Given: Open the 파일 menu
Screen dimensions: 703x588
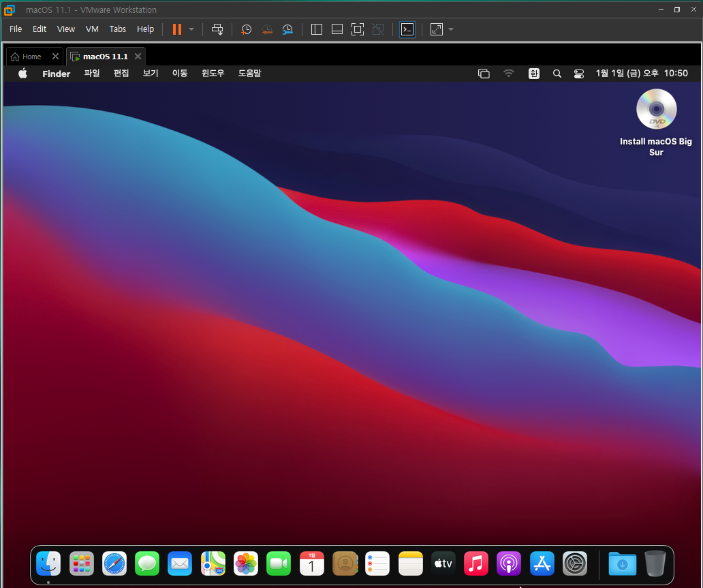Looking at the screenshot, I should (x=92, y=73).
